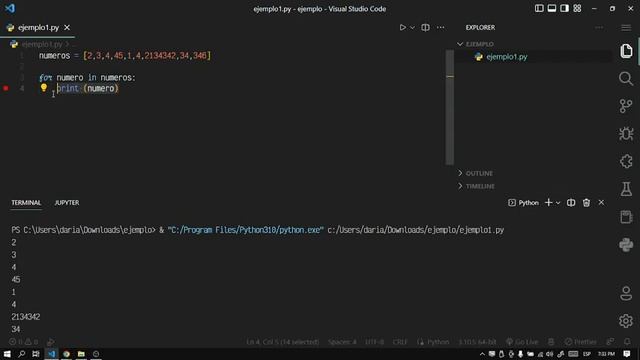Image resolution: width=640 pixels, height=360 pixels.
Task: Close the terminal panel
Action: [x=601, y=202]
